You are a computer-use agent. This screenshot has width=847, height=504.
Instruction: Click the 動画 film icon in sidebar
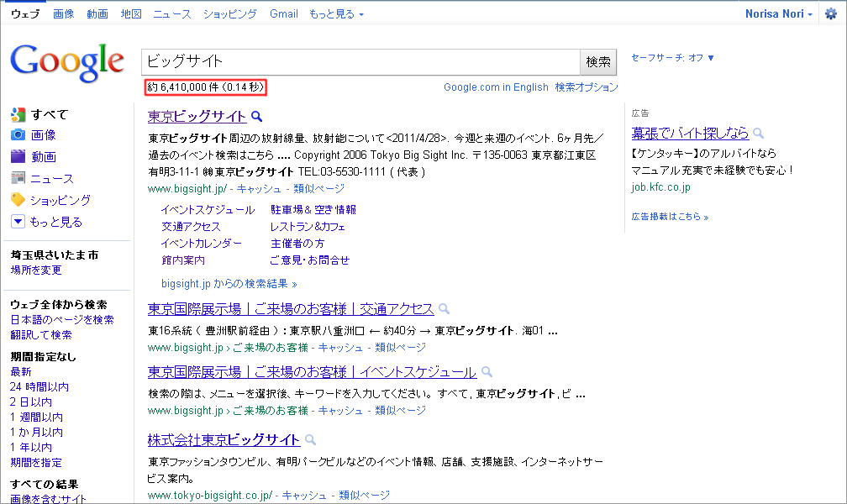[x=18, y=156]
